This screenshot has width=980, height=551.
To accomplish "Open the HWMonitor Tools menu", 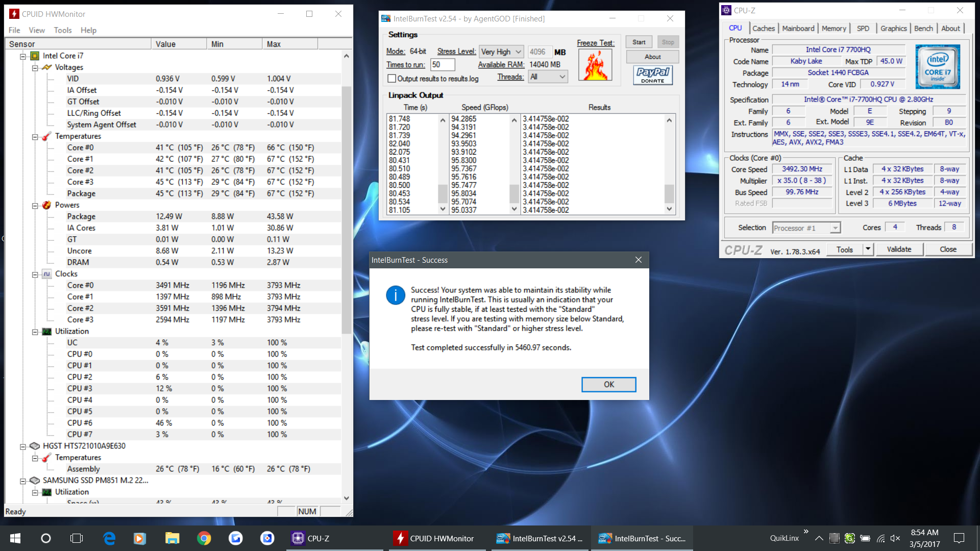I will tap(63, 30).
